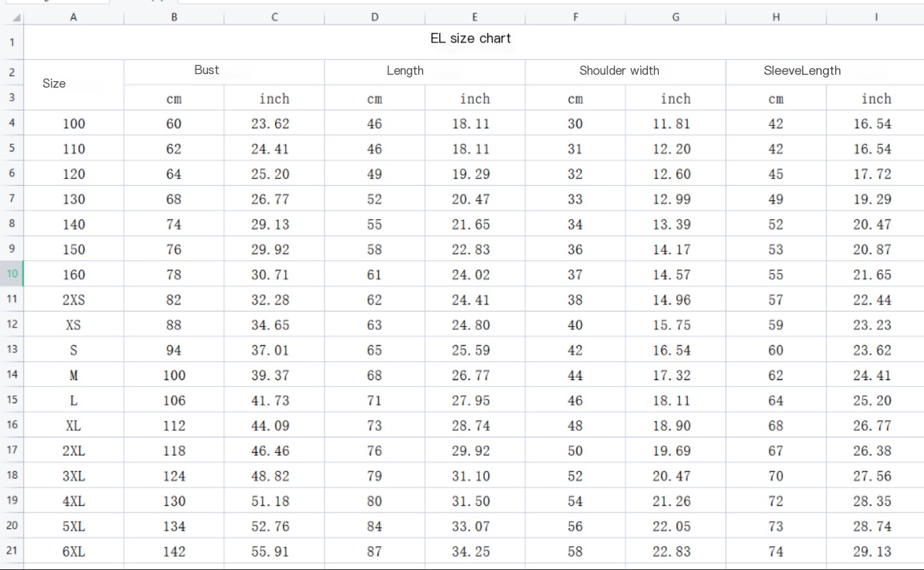Select cell containing 55.91
This screenshot has height=570, width=924.
tap(270, 552)
